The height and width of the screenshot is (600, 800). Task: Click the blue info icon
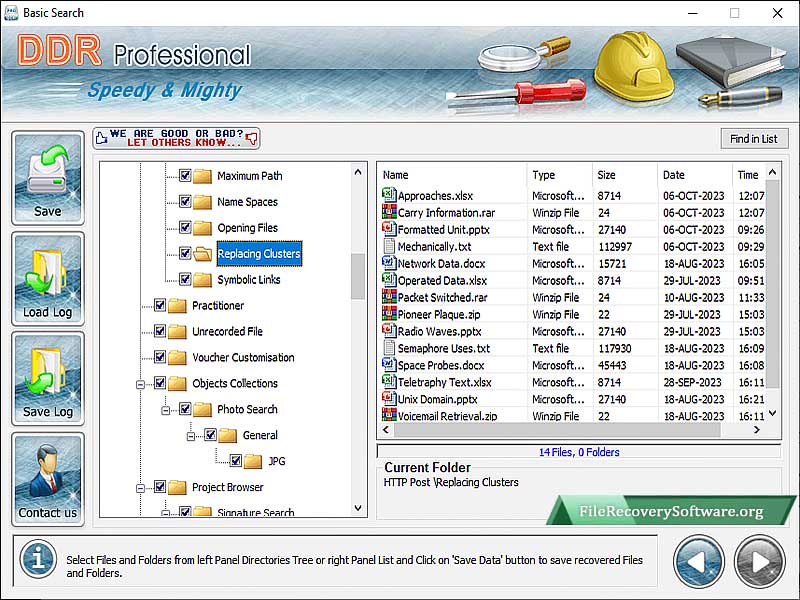pyautogui.click(x=38, y=560)
